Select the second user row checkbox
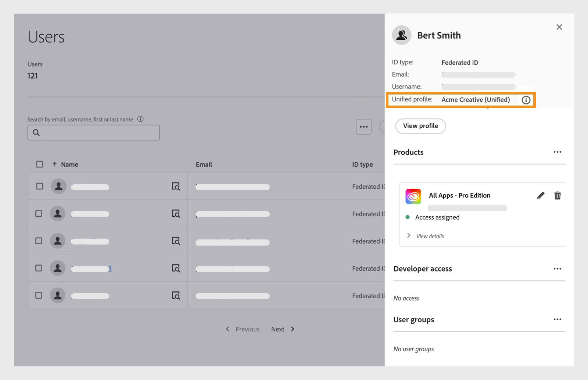This screenshot has width=588, height=380. pos(39,213)
